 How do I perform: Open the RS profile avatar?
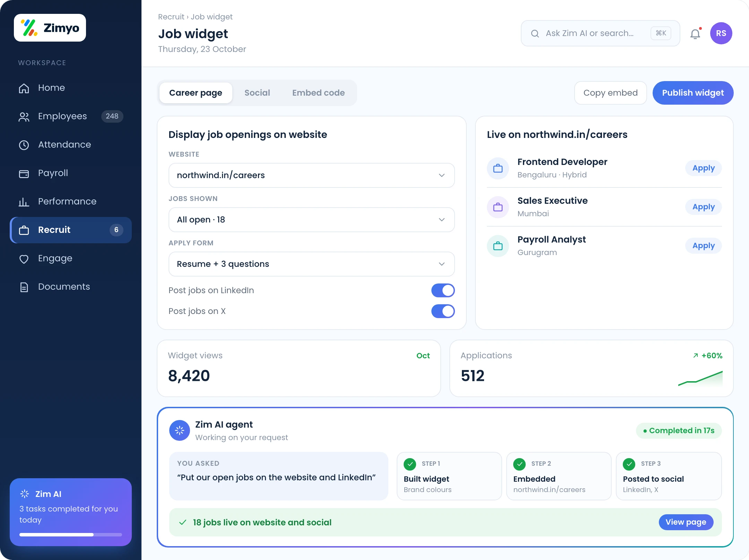point(721,33)
